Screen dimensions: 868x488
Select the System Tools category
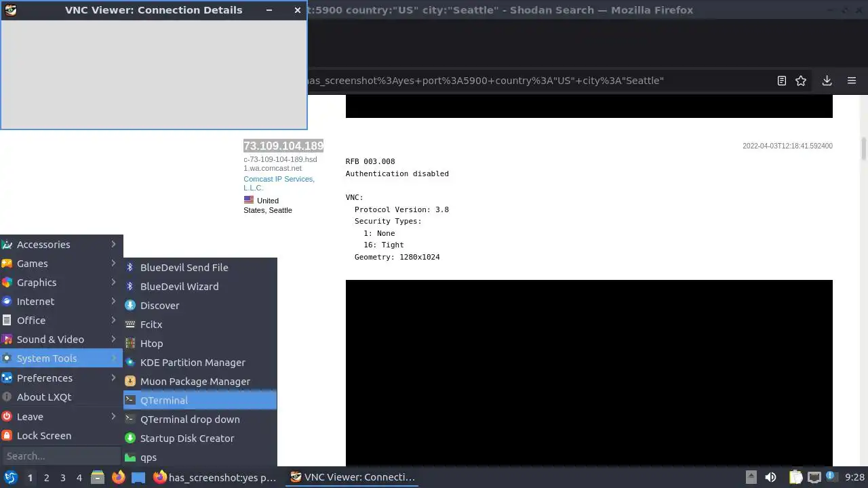[61, 359]
